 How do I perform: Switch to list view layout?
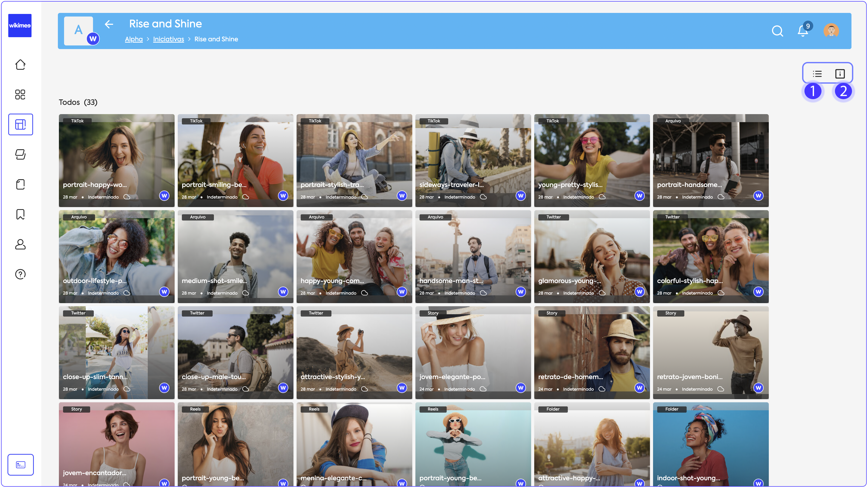(817, 73)
